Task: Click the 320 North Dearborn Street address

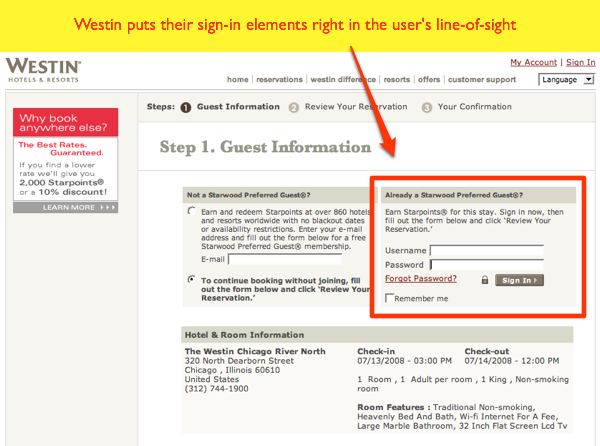Action: [x=239, y=361]
